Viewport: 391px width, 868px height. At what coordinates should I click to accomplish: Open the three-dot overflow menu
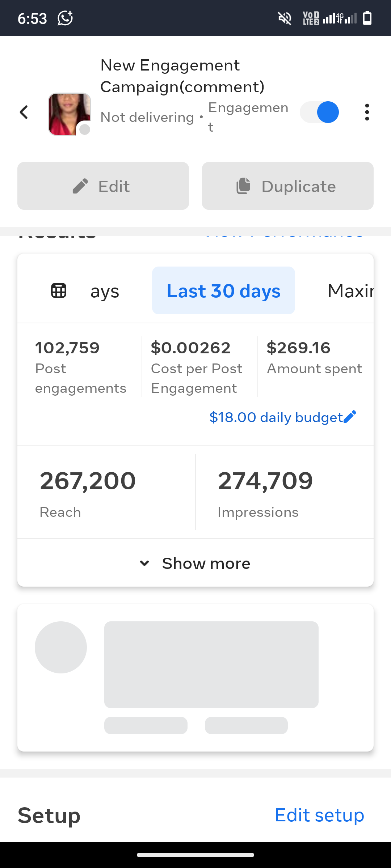coord(367,112)
